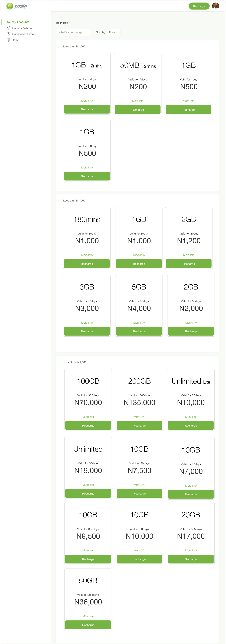Recharge the 5GB N4,000 plan
Image resolution: width=226 pixels, height=644 pixels.
click(139, 331)
